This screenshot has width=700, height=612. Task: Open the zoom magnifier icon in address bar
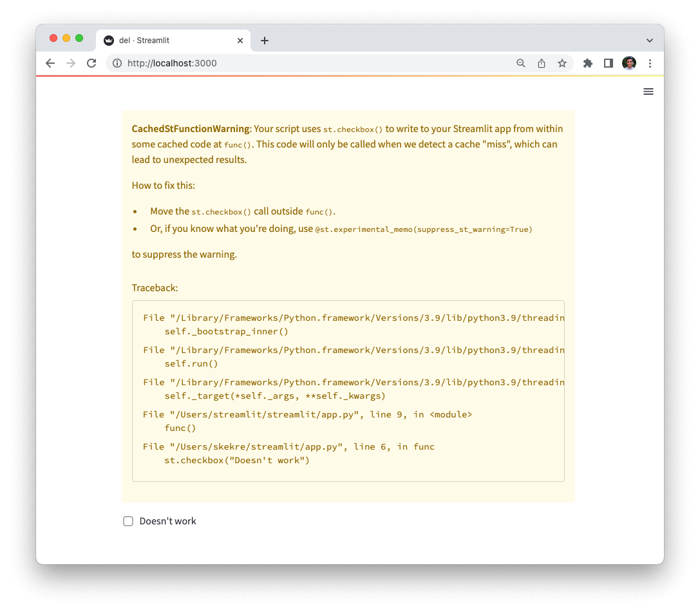(521, 63)
